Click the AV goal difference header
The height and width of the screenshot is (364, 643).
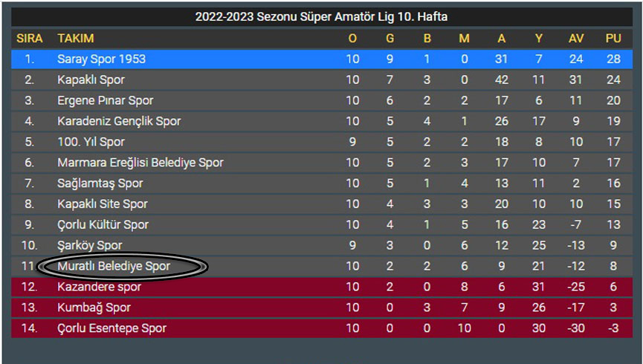576,38
